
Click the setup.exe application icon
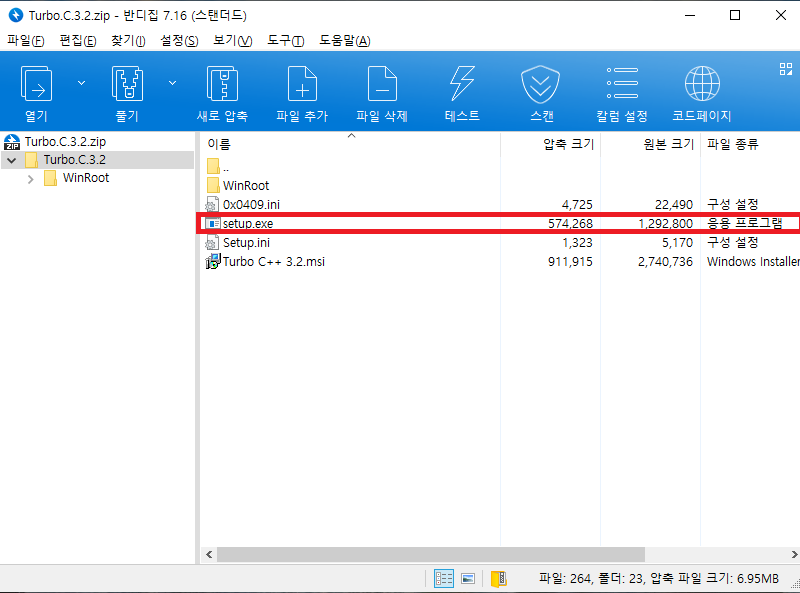[213, 224]
